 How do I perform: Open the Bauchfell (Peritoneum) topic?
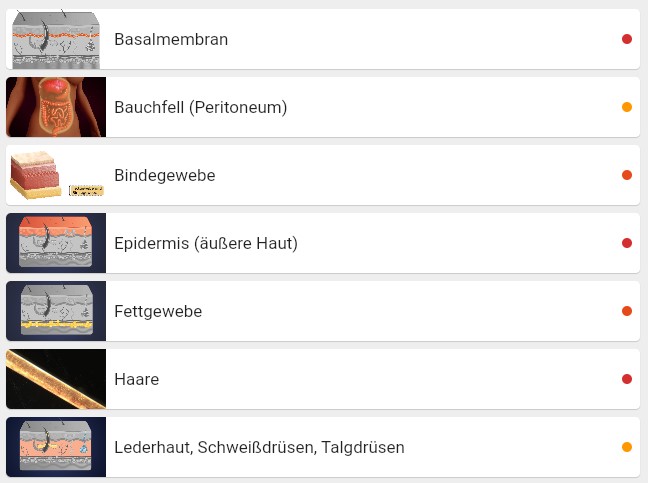point(323,107)
